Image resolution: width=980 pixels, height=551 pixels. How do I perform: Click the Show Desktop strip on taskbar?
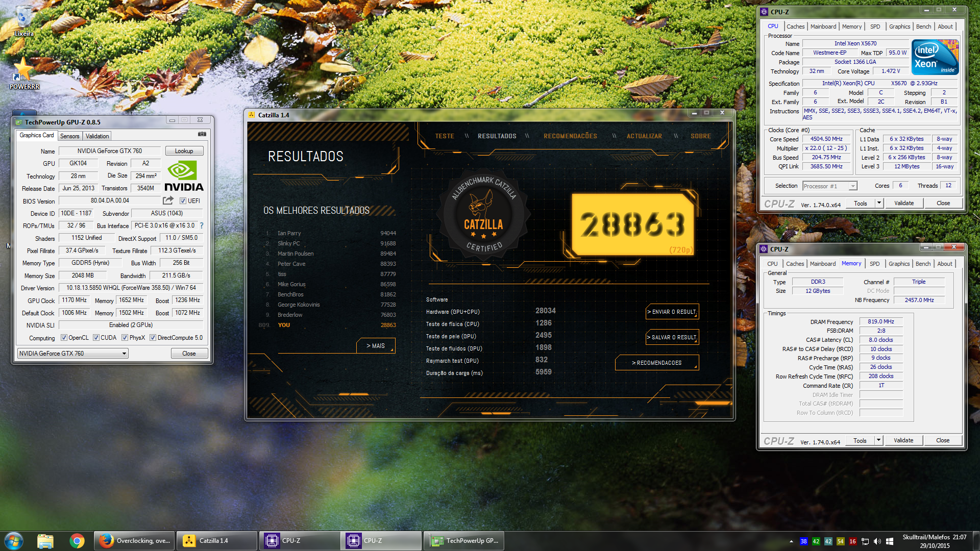click(976, 541)
